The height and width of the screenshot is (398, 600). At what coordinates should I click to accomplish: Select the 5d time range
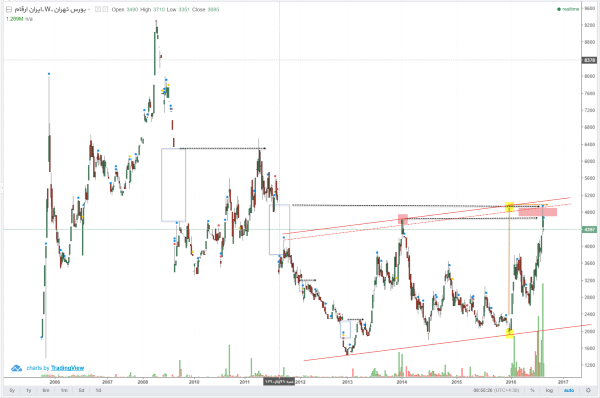tap(81, 390)
